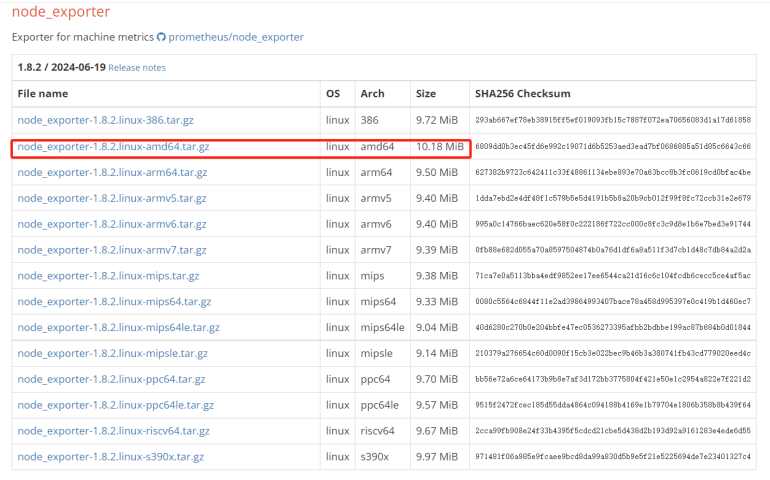Click the checksum in the riscv64 row
Viewport: 770px width, 480px height.
click(613, 431)
